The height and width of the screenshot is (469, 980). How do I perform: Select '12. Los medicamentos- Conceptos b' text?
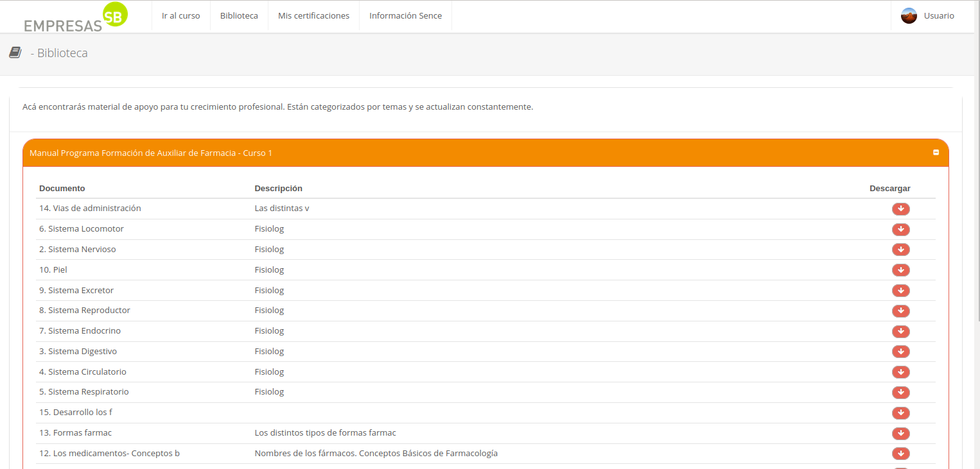109,454
